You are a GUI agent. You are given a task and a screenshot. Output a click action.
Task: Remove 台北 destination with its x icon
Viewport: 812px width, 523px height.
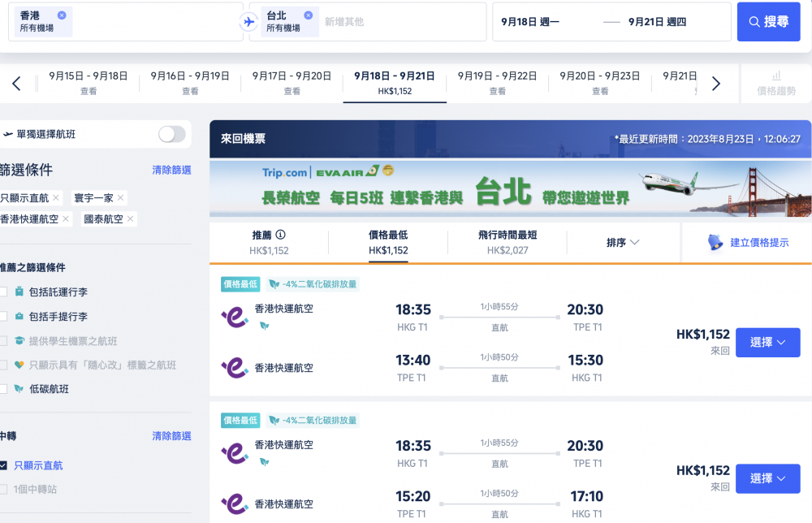308,15
